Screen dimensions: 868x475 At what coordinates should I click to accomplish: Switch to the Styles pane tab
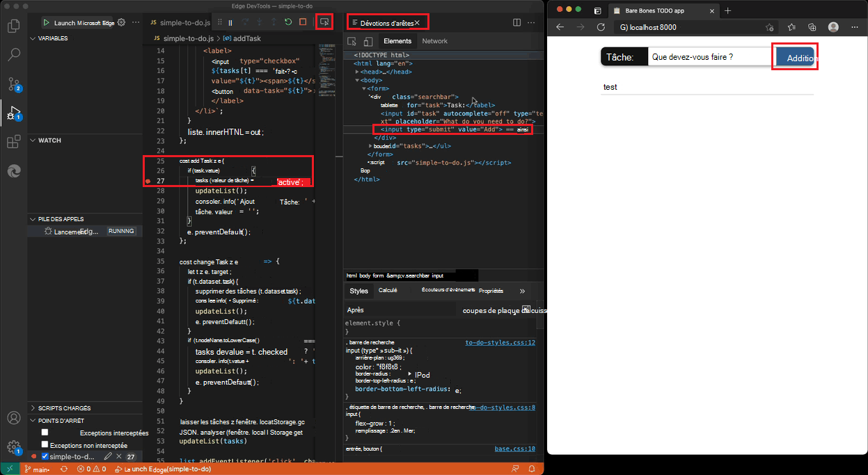tap(359, 291)
